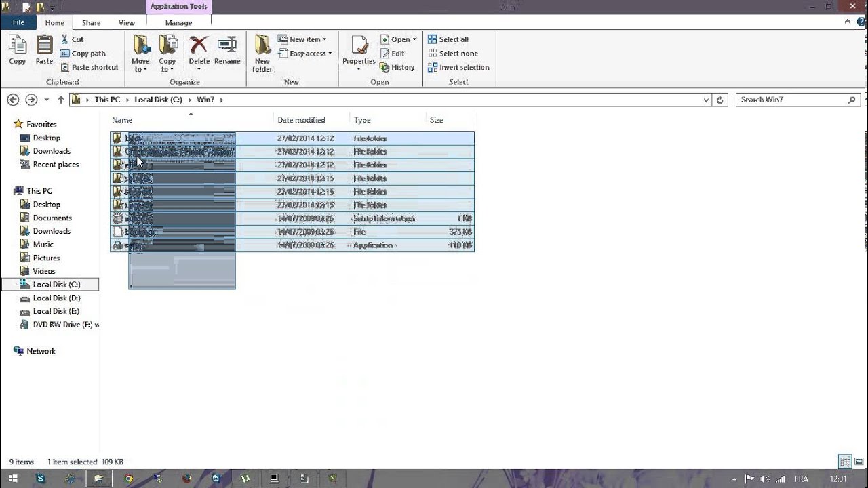Open the New item dropdown
Screen dimensions: 868x488
point(302,39)
